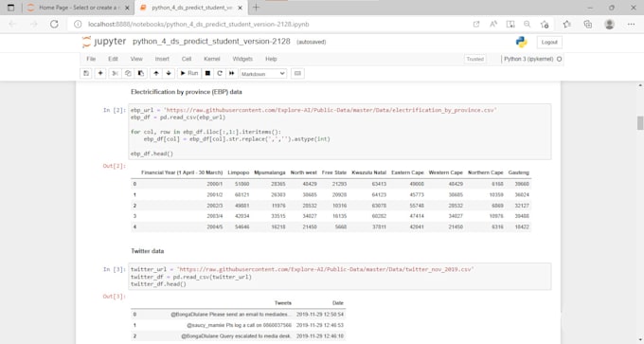Close the python_4_ds_predict_student tab
The height and width of the screenshot is (344, 644).
tap(240, 8)
